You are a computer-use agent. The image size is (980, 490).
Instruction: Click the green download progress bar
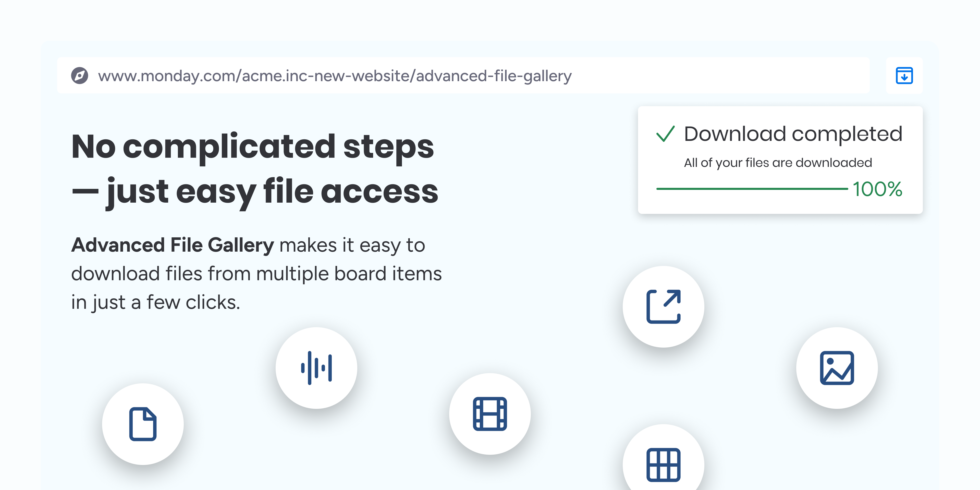[x=751, y=189]
